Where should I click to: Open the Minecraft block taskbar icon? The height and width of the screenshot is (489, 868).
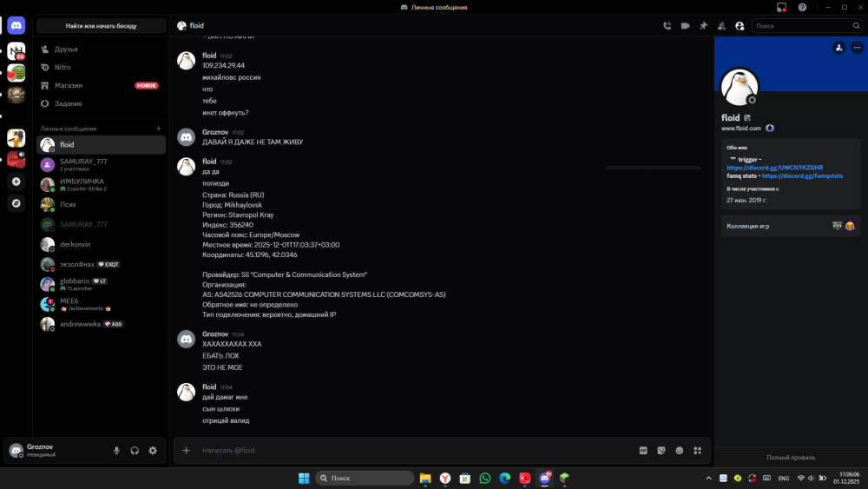[564, 478]
